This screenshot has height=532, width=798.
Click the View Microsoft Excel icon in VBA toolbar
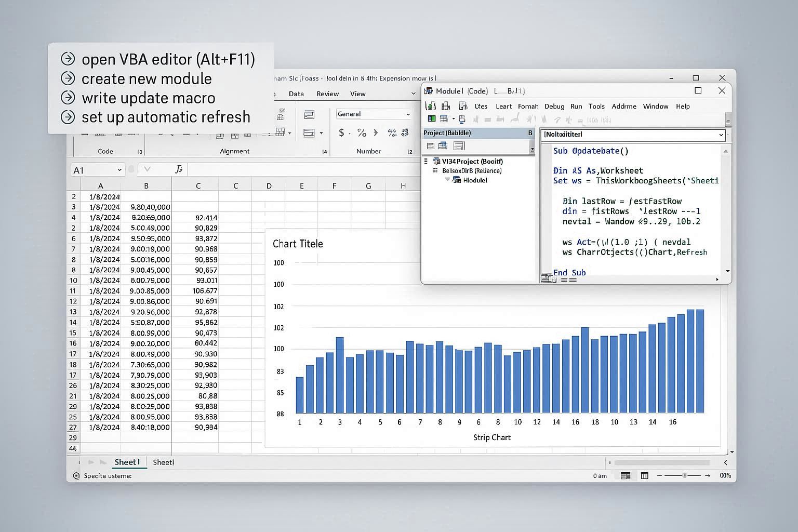click(x=432, y=119)
